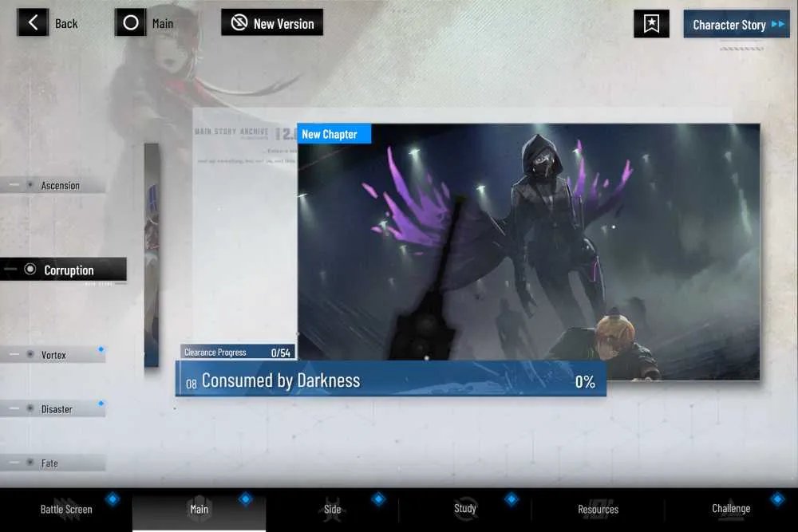The height and width of the screenshot is (532, 798).
Task: Expand the Disaster chapter entry
Action: (53, 408)
